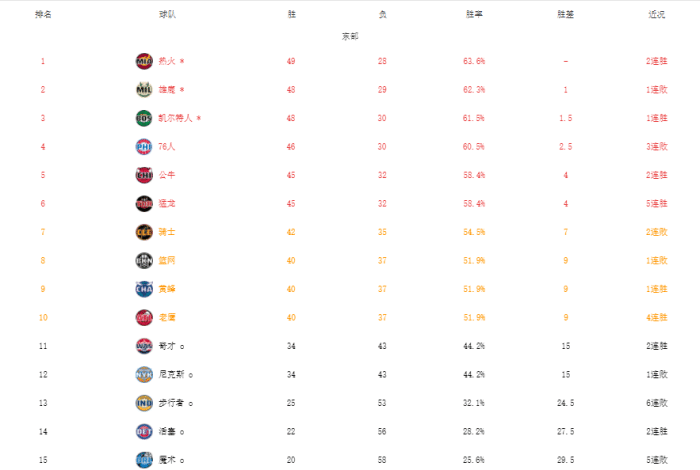Click the Charlotte Hornets logo

(x=144, y=289)
